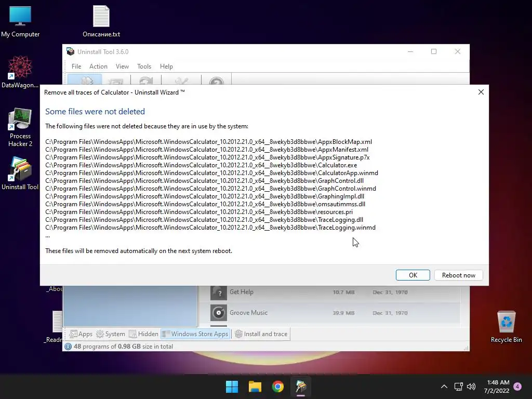The image size is (532, 399).
Task: Switch to the Hidden tab
Action: (144, 334)
